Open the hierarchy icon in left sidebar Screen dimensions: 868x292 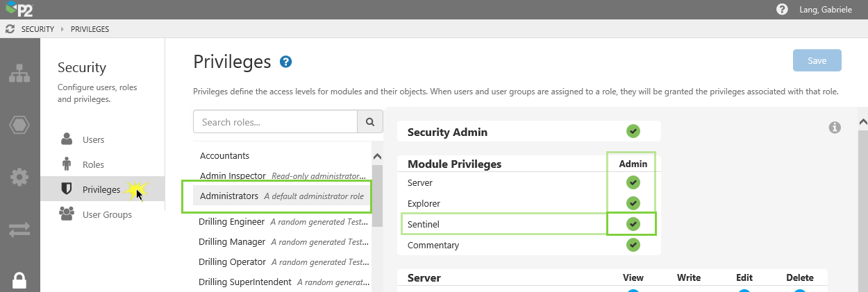coord(19,74)
